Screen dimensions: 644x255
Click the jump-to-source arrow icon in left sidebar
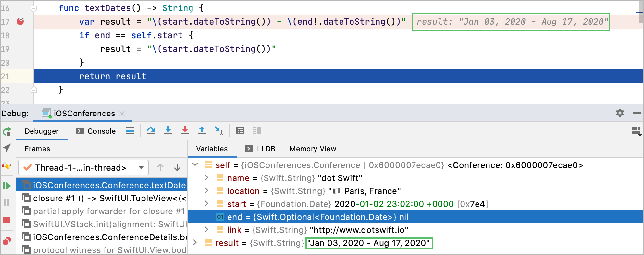[x=7, y=148]
